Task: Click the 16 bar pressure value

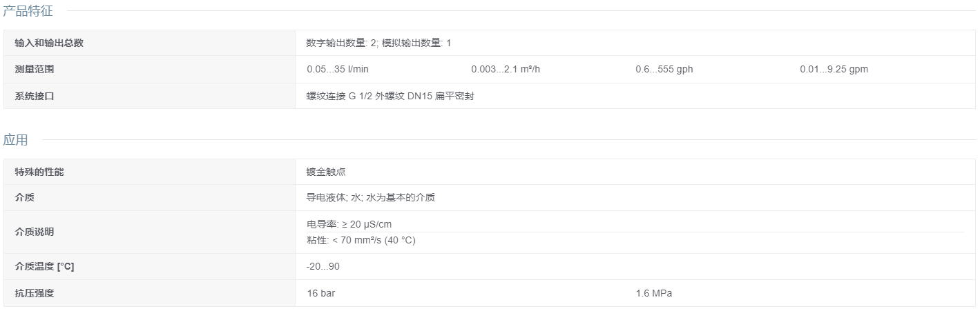Action: pos(321,293)
